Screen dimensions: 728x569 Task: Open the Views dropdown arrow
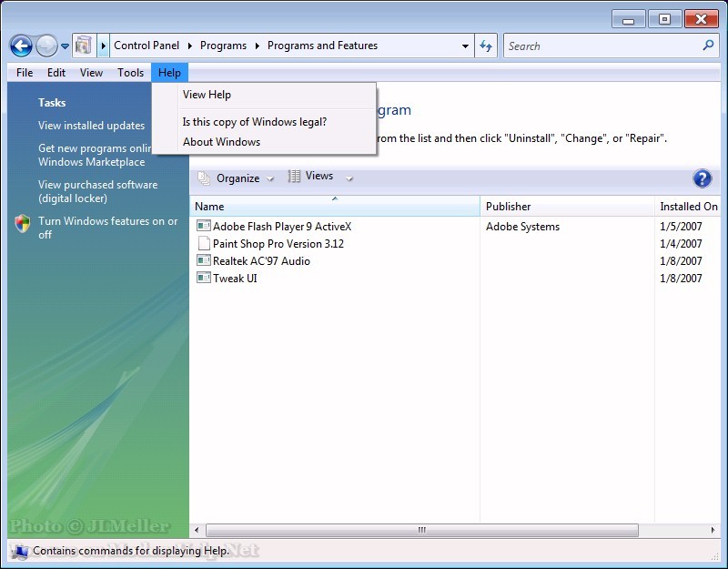point(350,178)
